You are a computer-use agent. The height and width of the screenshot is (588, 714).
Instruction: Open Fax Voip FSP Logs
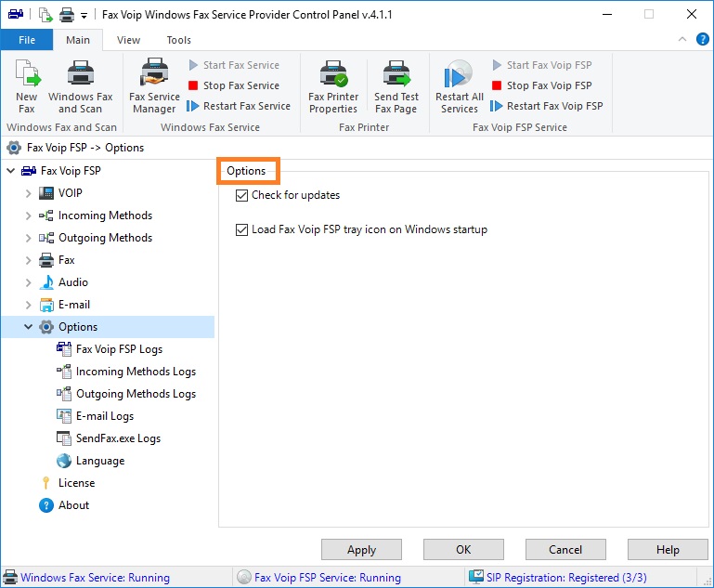coord(119,349)
